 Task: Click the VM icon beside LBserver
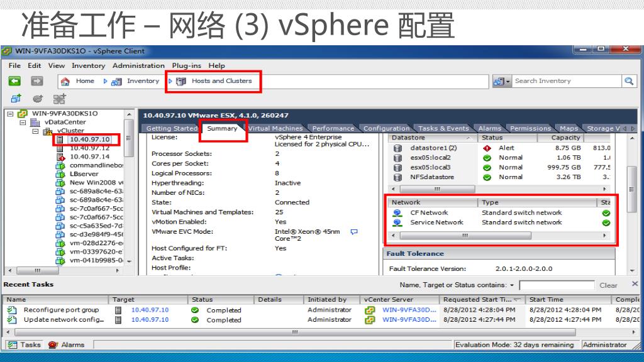[60, 174]
